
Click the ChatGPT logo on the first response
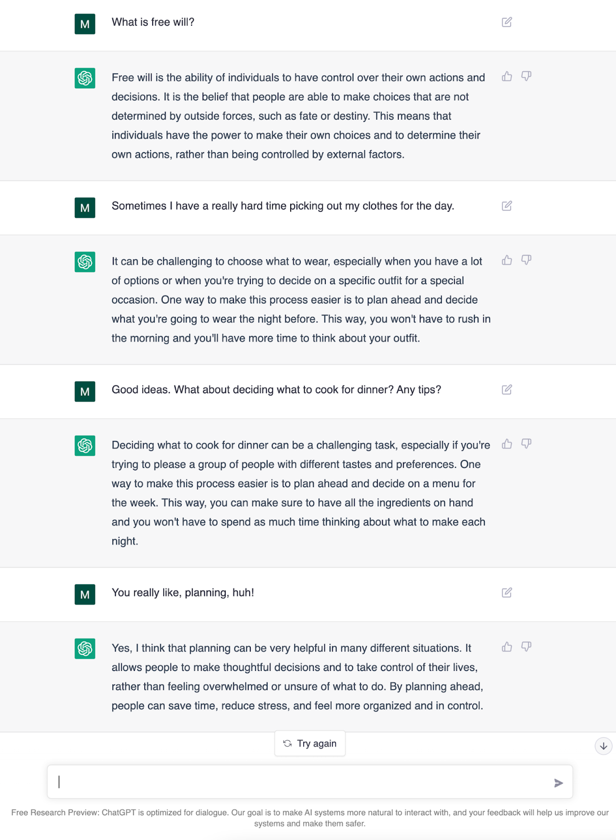[84, 78]
